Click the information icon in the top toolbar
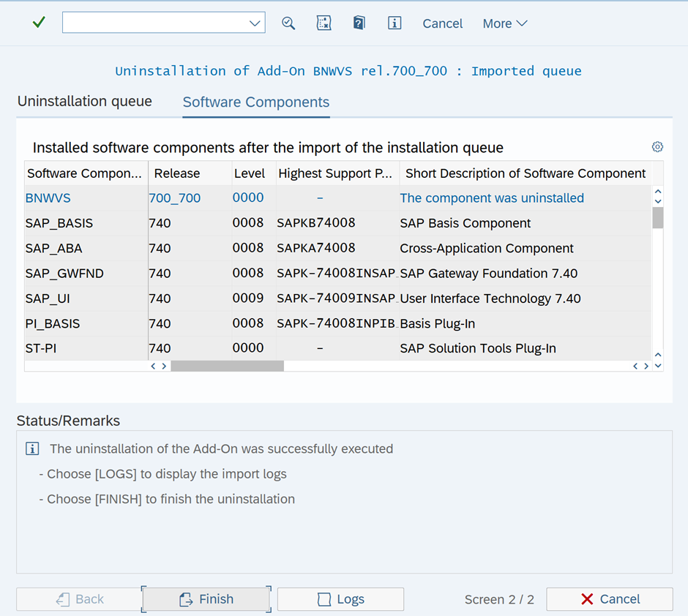The height and width of the screenshot is (616, 688). pyautogui.click(x=395, y=23)
